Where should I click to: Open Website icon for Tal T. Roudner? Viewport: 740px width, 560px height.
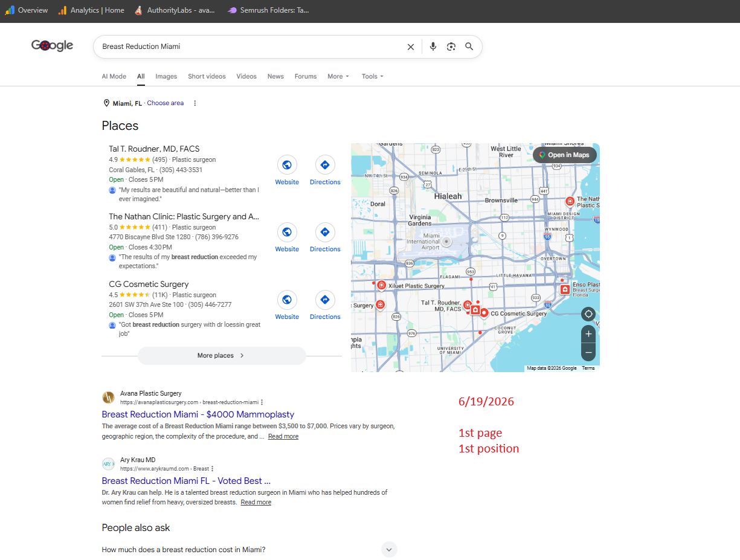click(x=287, y=165)
